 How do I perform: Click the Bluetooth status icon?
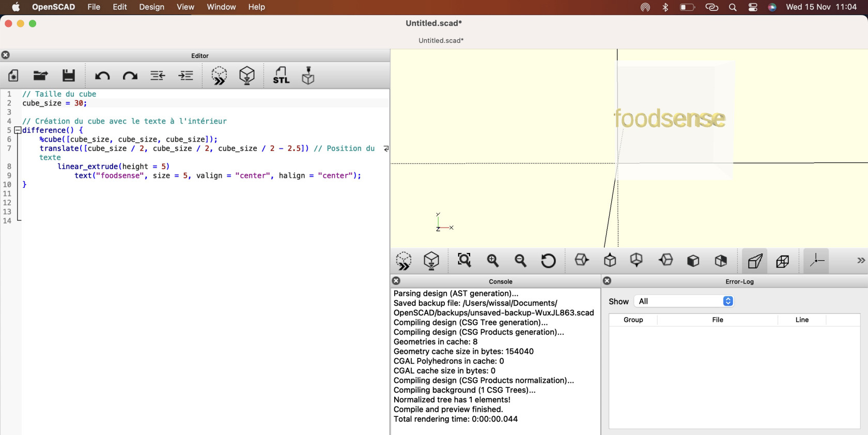pyautogui.click(x=665, y=7)
